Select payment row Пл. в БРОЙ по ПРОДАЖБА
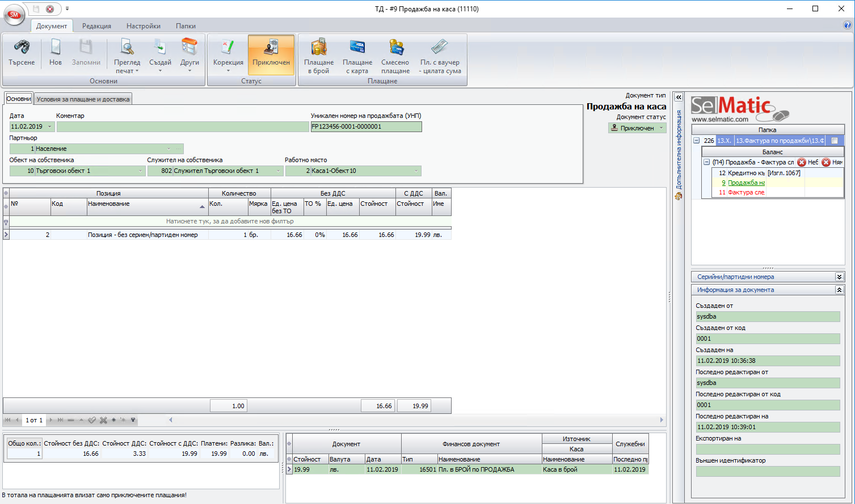Image resolution: width=855 pixels, height=504 pixels. [470, 469]
